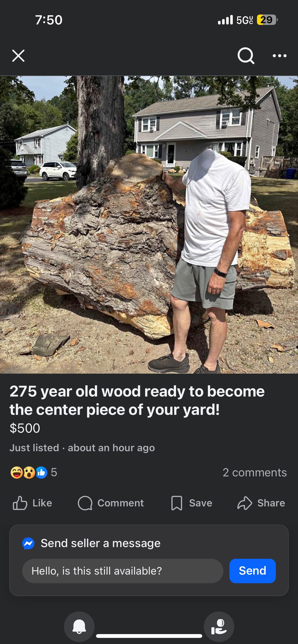
Task: Save the listing with the bookmark icon
Action: pyautogui.click(x=177, y=503)
